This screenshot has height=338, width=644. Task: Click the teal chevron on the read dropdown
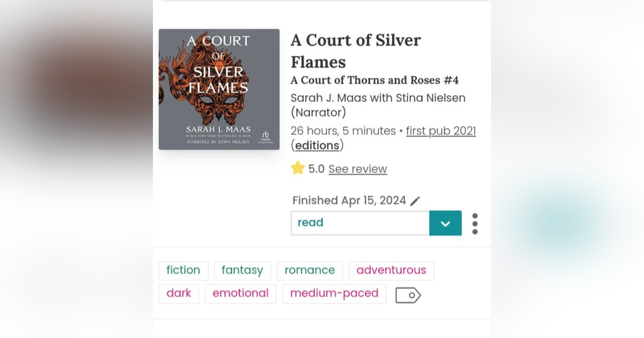tap(445, 223)
